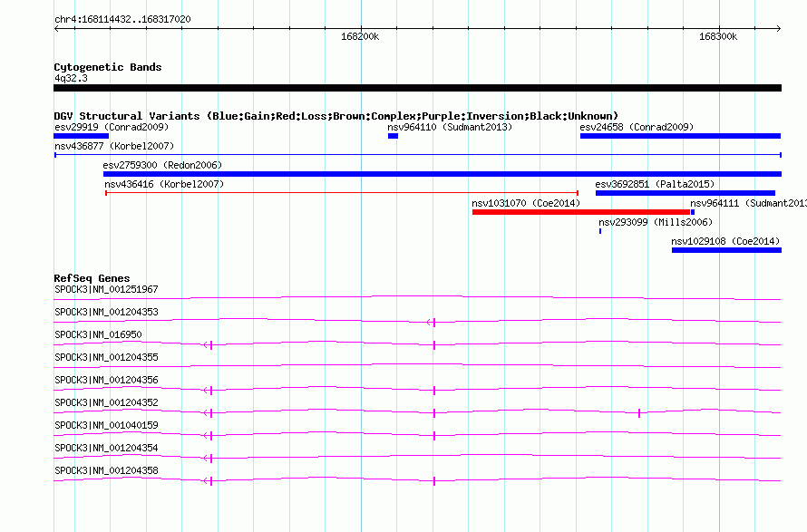
Task: Click the exon arrow on NM_001204354 track
Action: click(208, 459)
